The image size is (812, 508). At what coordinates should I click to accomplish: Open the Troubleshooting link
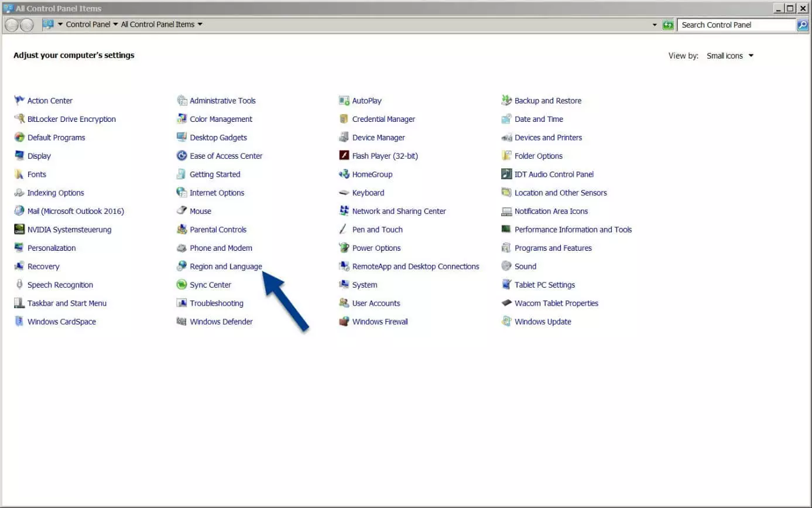click(217, 304)
